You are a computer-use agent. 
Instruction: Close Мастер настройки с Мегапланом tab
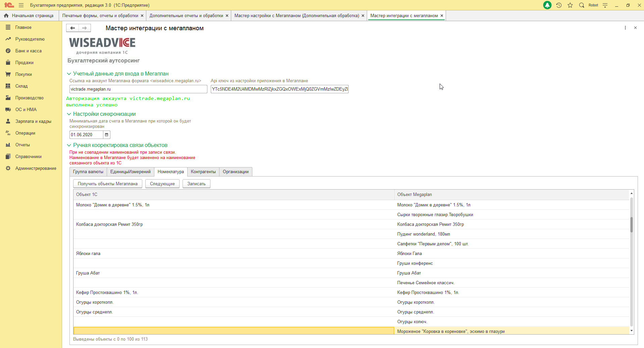[x=363, y=15]
